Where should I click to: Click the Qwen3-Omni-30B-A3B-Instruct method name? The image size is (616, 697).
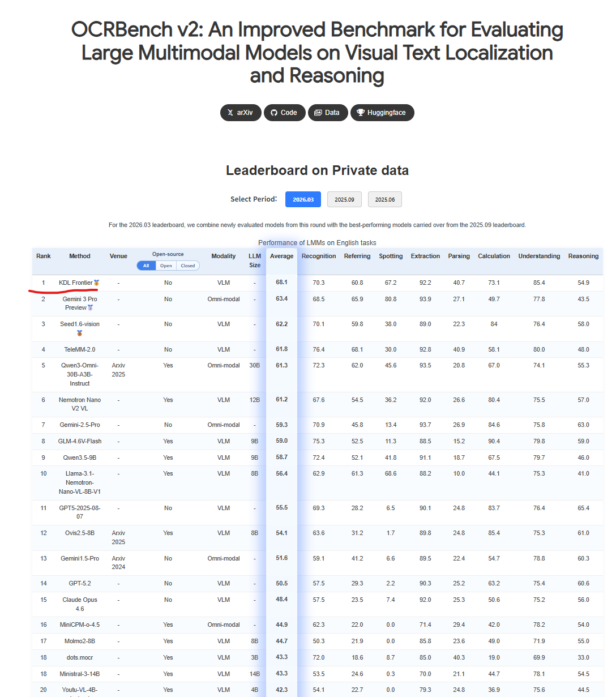[x=80, y=374]
